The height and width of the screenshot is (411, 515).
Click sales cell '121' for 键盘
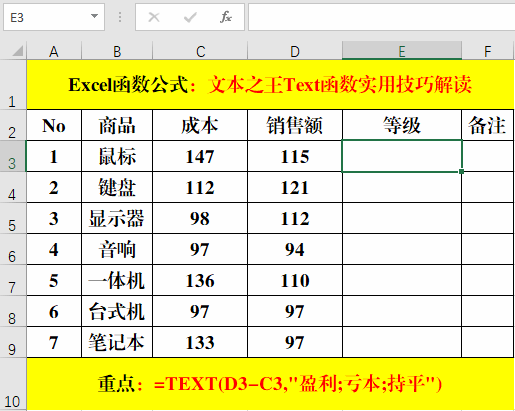coord(295,187)
